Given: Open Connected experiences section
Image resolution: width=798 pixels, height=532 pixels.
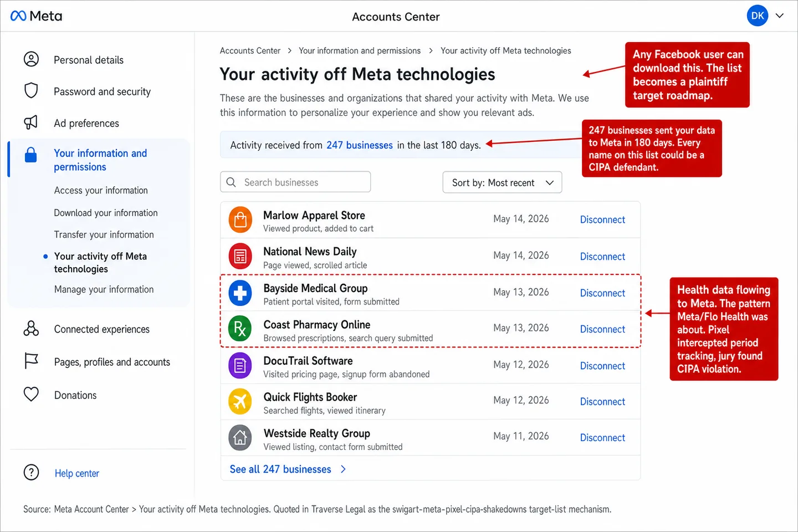Looking at the screenshot, I should tap(102, 329).
